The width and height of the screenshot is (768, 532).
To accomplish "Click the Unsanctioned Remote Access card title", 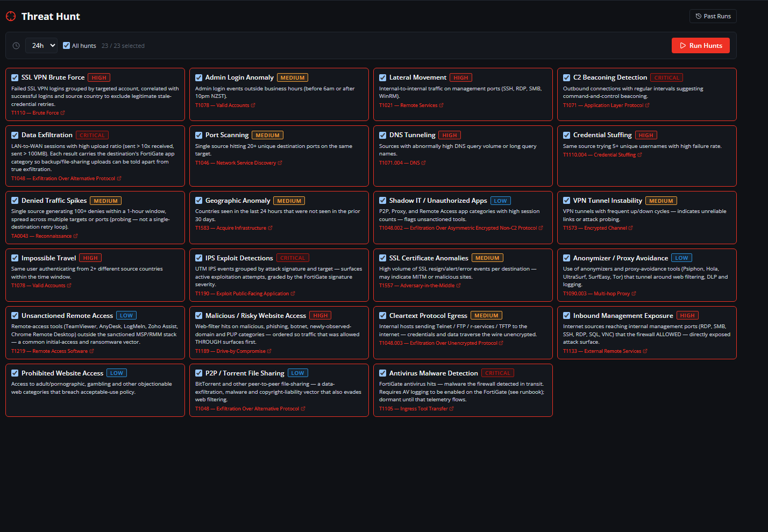I will (67, 316).
